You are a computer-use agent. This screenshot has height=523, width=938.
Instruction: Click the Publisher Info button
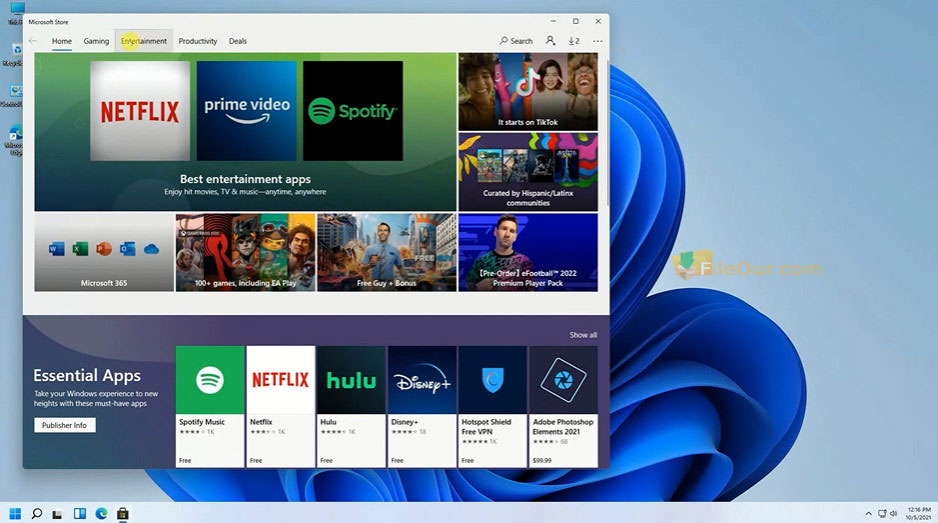(x=65, y=425)
